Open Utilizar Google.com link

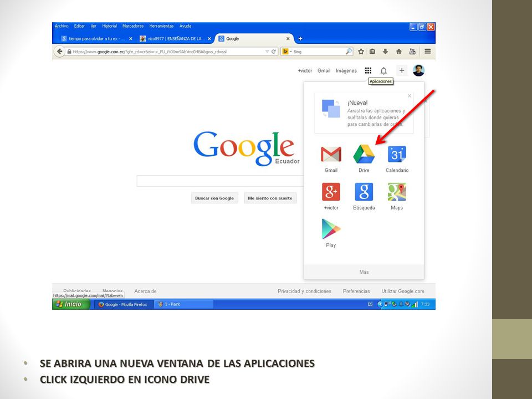point(403,291)
